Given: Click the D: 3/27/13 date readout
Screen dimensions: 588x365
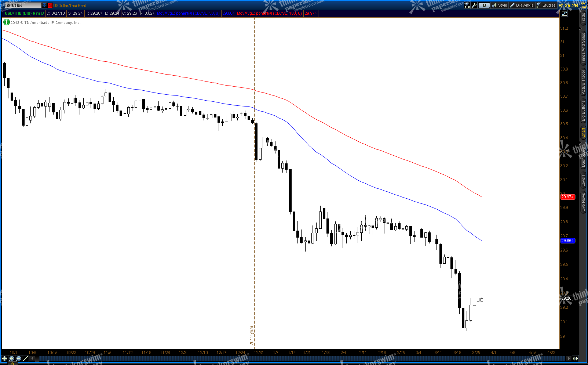Looking at the screenshot, I should click(x=56, y=13).
